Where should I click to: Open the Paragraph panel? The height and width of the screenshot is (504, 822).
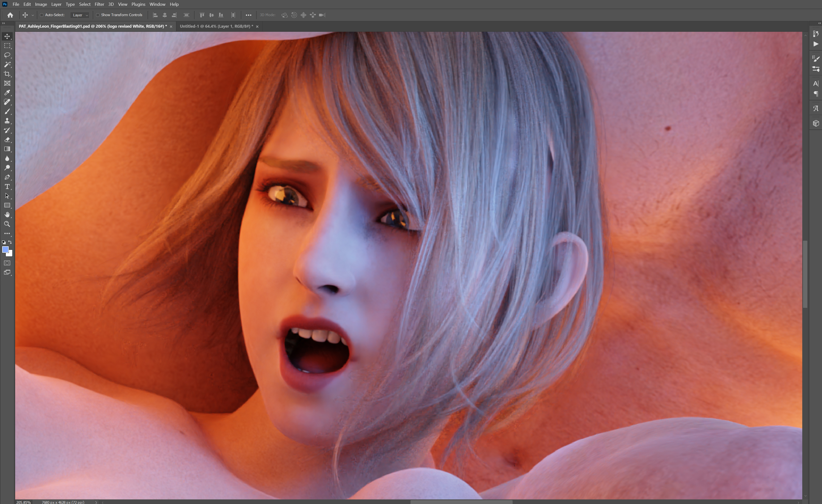click(816, 94)
